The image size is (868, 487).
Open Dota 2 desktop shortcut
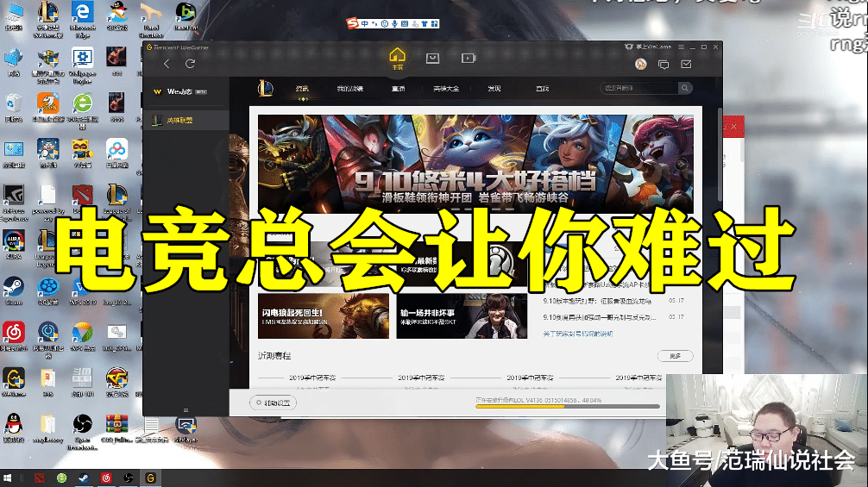(x=83, y=199)
